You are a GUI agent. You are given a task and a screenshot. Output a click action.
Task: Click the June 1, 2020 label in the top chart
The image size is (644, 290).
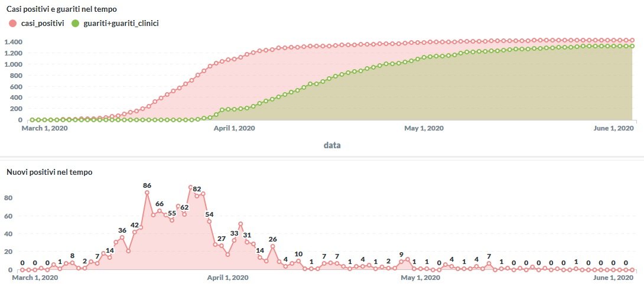coord(612,128)
